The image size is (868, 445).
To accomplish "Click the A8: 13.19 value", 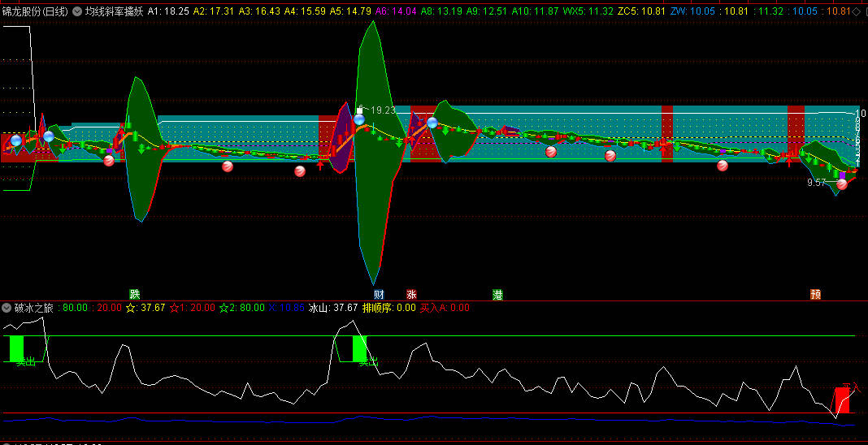I will (x=441, y=11).
